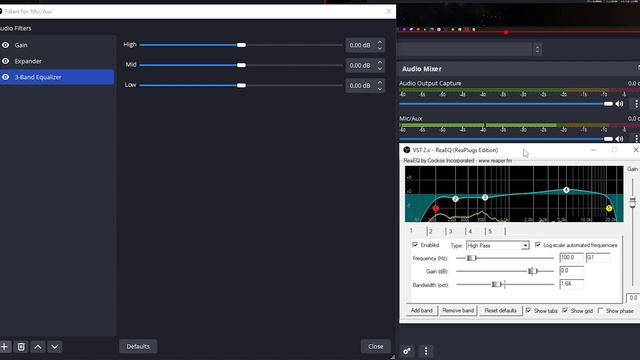Image resolution: width=640 pixels, height=360 pixels.
Task: Click the Low band slider handle
Action: pos(241,85)
